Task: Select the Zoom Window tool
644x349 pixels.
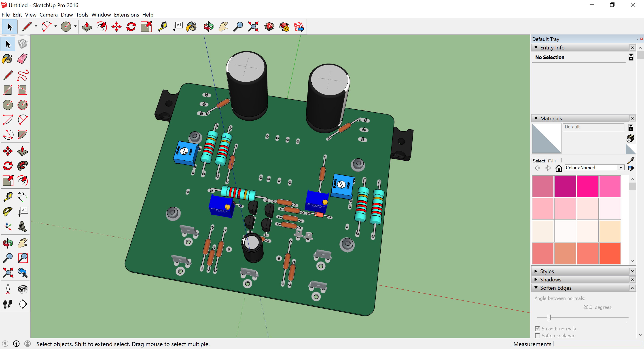Action: [23, 258]
